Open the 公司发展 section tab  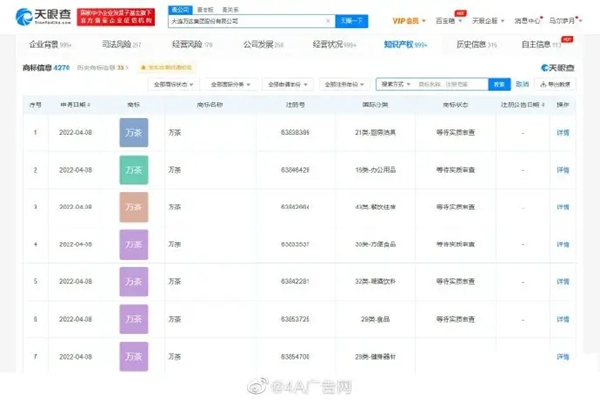(x=263, y=44)
